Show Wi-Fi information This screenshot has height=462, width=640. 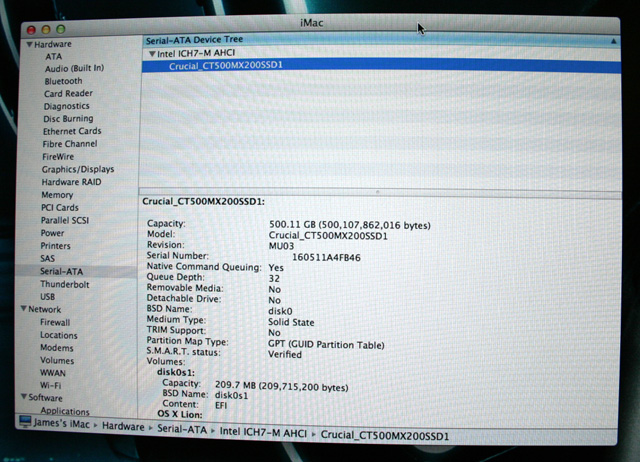[x=50, y=385]
